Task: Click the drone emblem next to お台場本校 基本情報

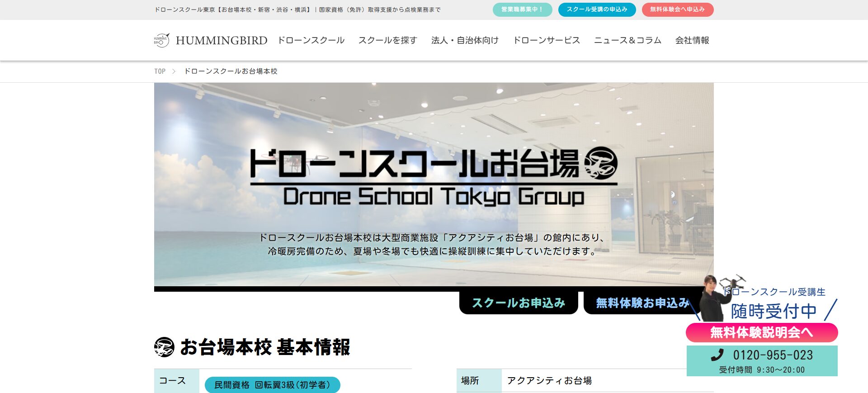Action: 164,347
